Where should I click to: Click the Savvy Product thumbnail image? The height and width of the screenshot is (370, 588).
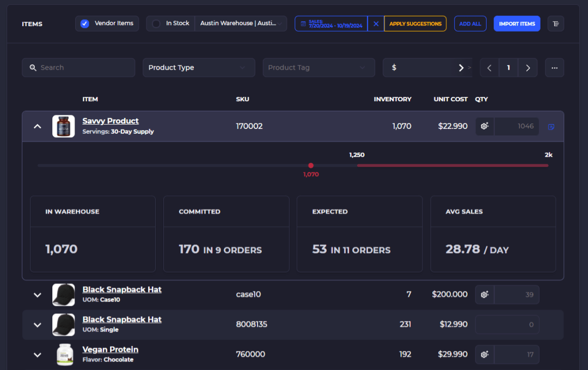pos(63,126)
